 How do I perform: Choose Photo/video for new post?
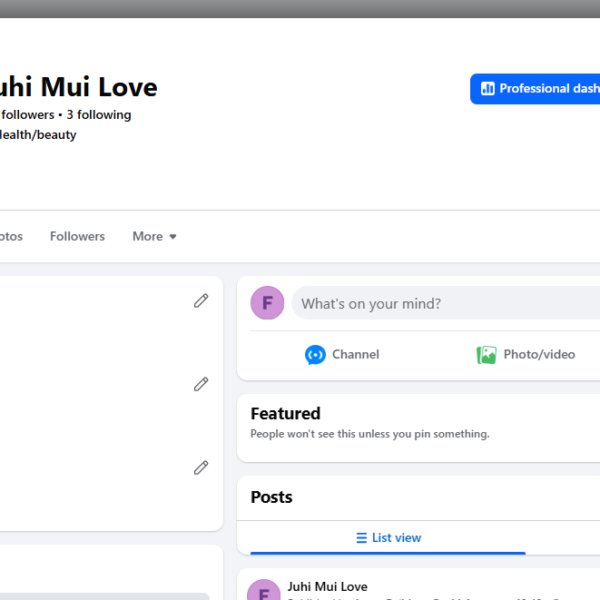(x=526, y=354)
